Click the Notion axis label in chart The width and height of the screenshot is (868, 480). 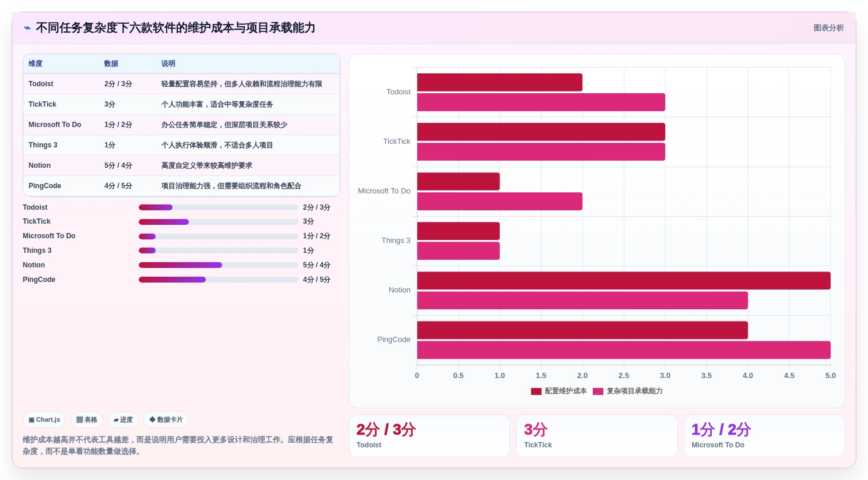[x=399, y=290]
